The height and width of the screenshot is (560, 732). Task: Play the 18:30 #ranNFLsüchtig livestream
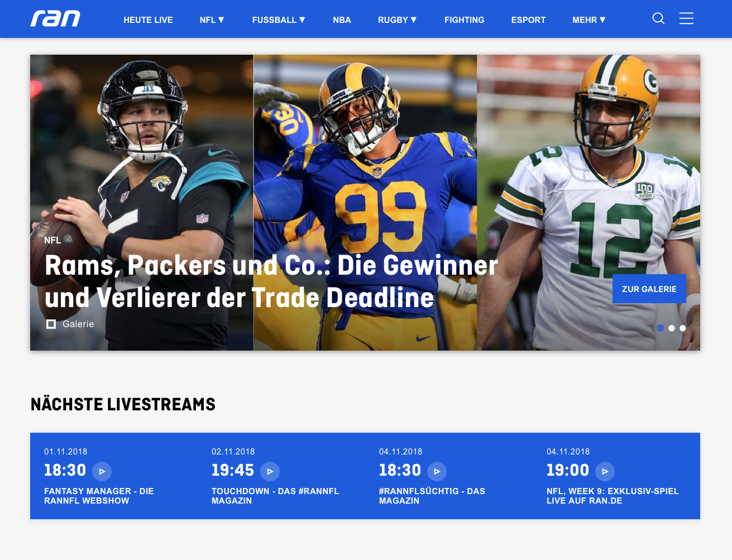tap(437, 471)
